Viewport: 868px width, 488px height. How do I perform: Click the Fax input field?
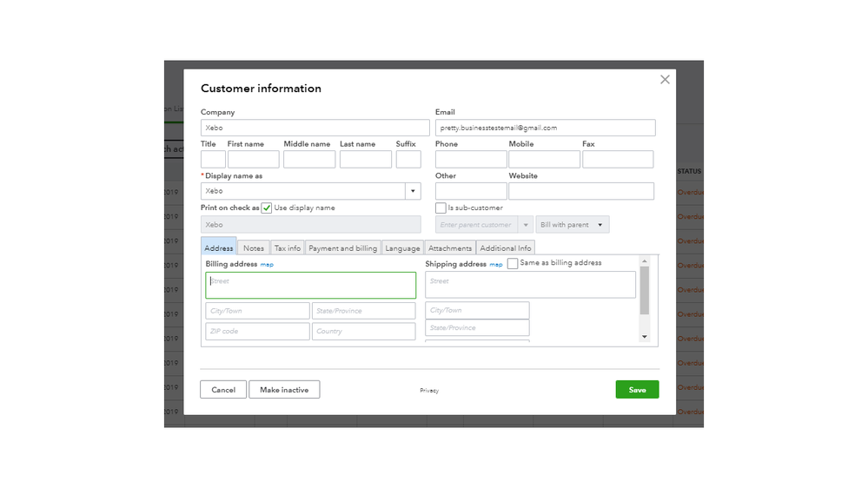[x=618, y=160]
